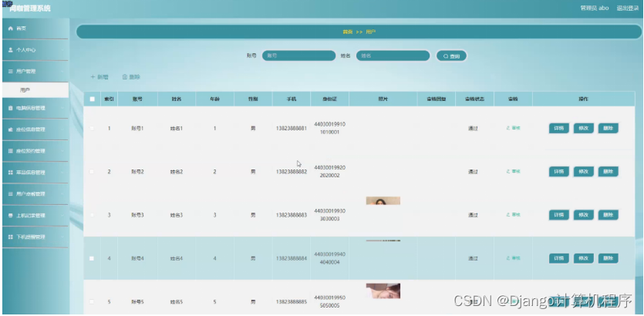
Task: Click 修改 for 账号3
Action: pyautogui.click(x=584, y=214)
